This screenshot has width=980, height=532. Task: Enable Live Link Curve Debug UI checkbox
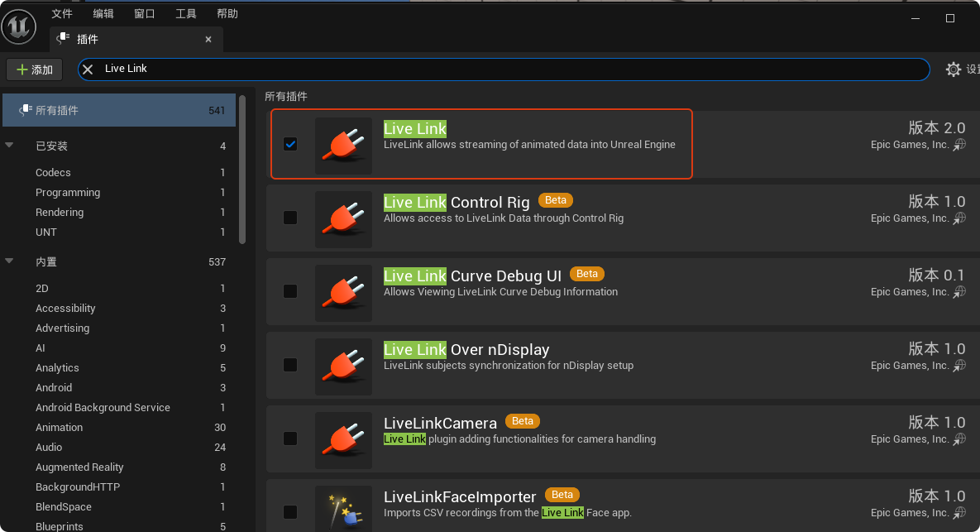pyautogui.click(x=290, y=291)
